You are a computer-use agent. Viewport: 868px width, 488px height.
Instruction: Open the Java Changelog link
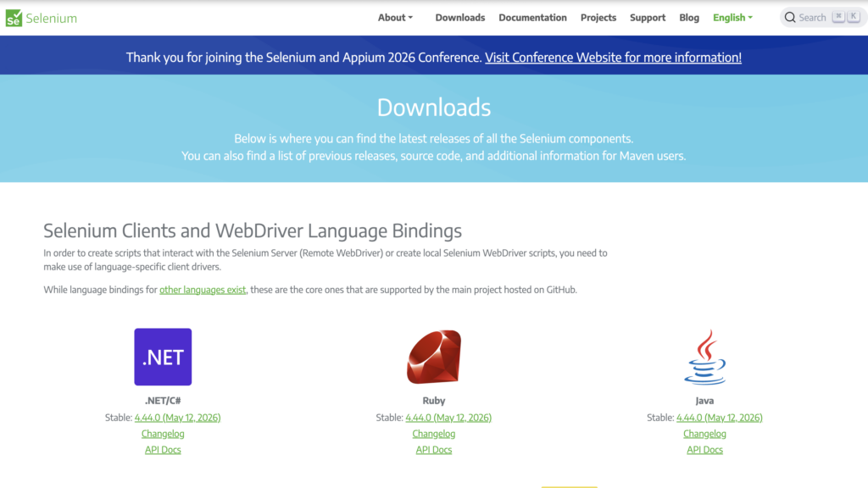pyautogui.click(x=704, y=434)
